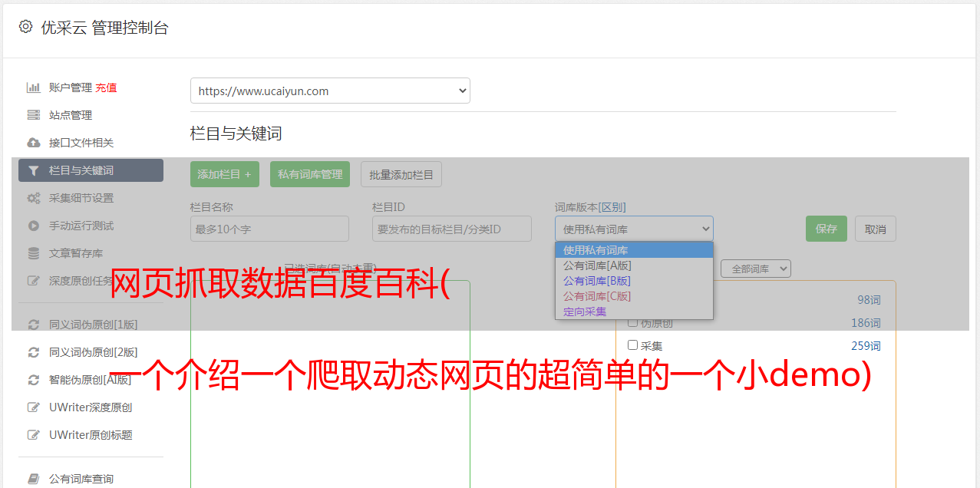Click the 栏目与关键词 page heading
The height and width of the screenshot is (488, 980).
pyautogui.click(x=236, y=134)
